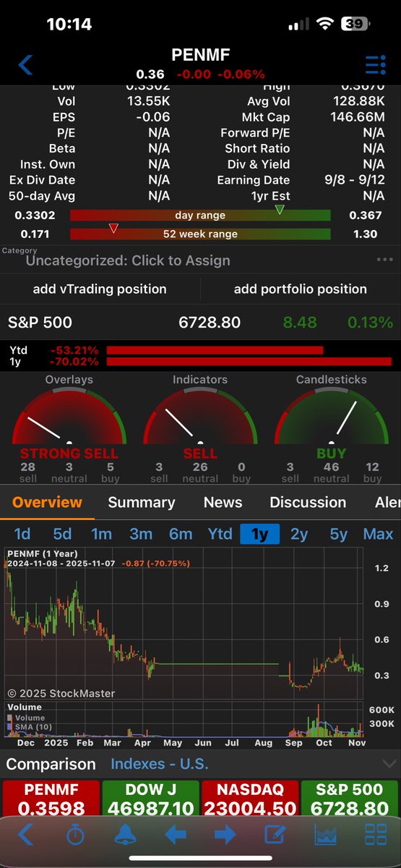Viewport: 401px width, 868px height.
Task: Switch to the Summary tab
Action: (142, 502)
